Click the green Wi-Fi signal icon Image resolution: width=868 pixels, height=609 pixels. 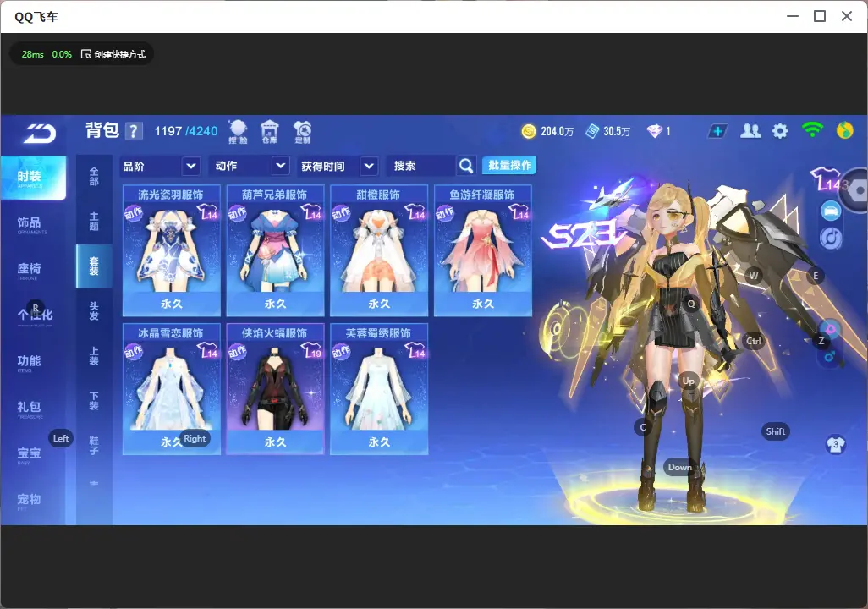812,130
